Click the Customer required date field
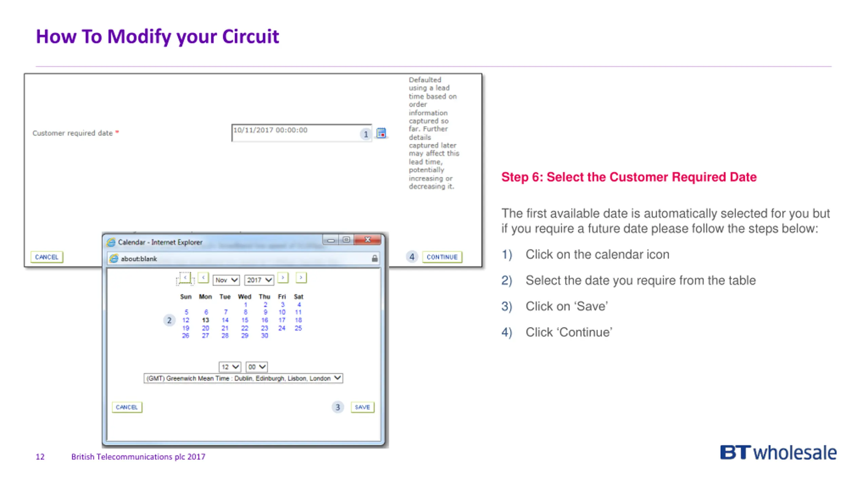The image size is (868, 485). tap(295, 132)
